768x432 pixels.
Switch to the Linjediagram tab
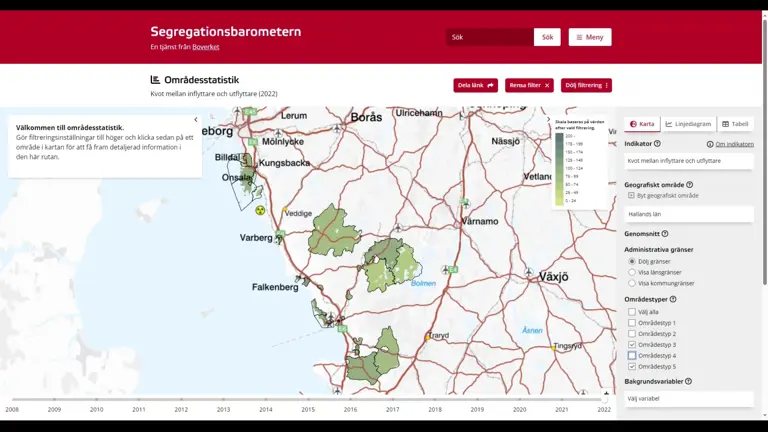click(688, 124)
